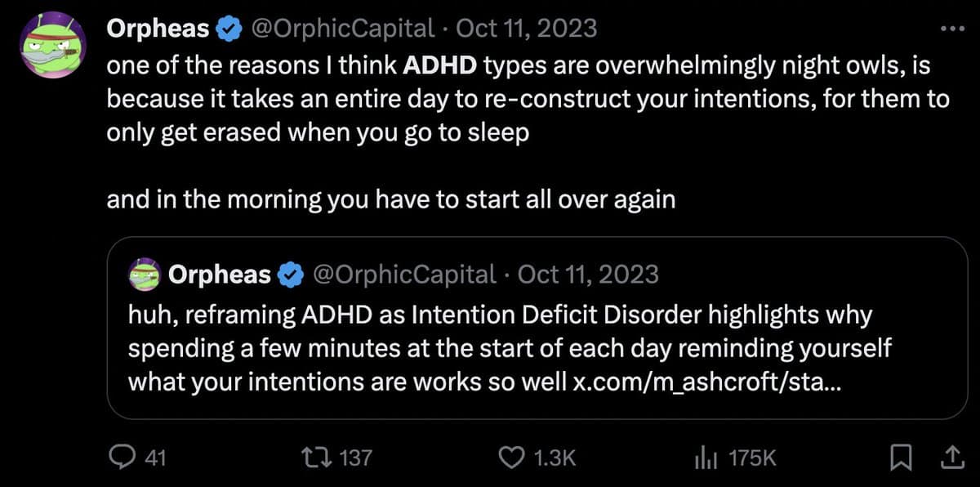This screenshot has height=487, width=980.
Task: Click the Oct 11, 2023 date of main tweet
Action: pos(526,29)
